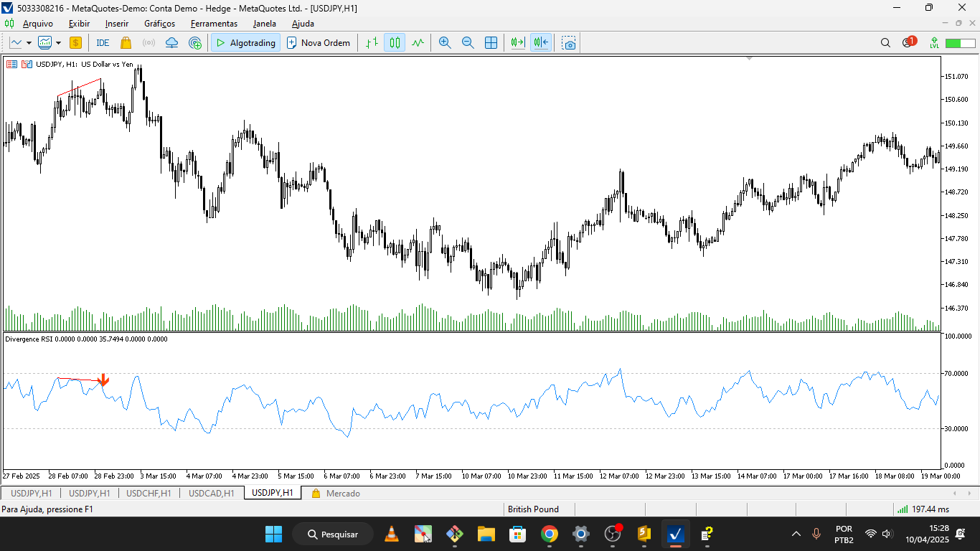
Task: Zoom in on the USDJPY chart
Action: 446,42
